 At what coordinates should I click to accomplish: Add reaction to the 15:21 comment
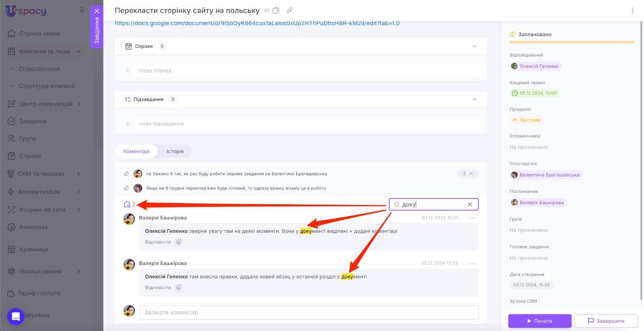[x=179, y=242]
